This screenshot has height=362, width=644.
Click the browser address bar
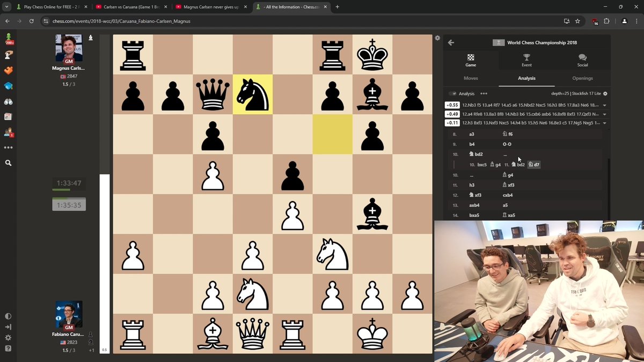pos(215,21)
